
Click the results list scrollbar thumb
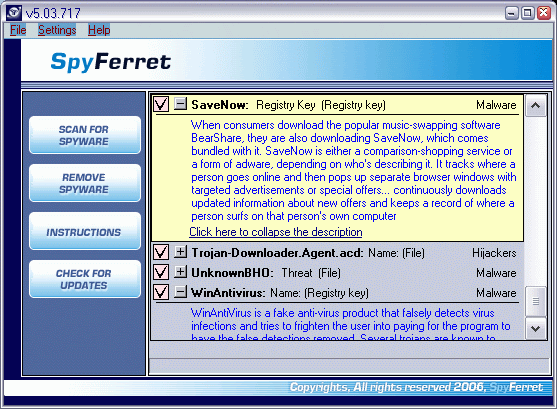(536, 302)
